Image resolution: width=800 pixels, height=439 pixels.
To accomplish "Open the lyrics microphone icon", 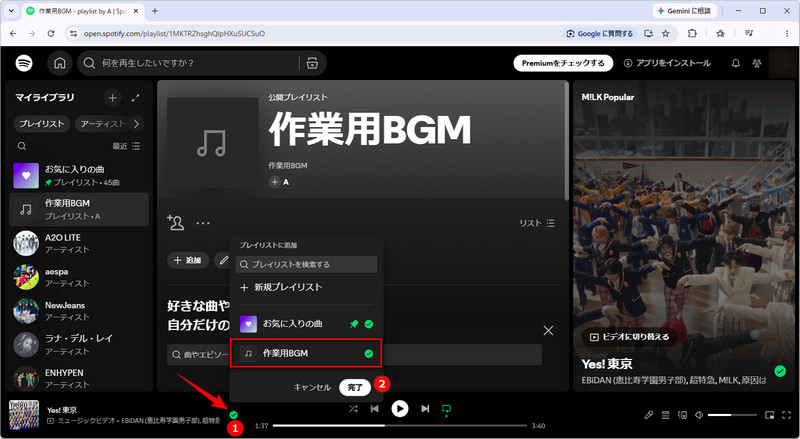I will pos(648,415).
